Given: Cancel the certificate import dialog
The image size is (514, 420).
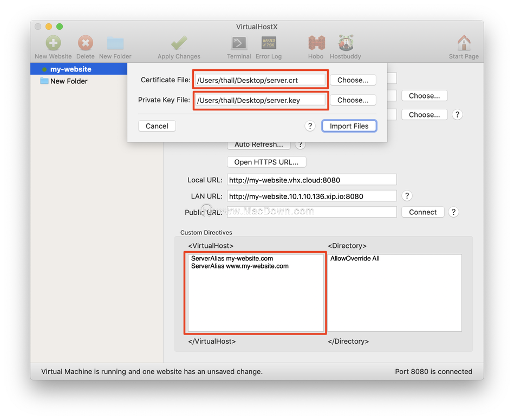Looking at the screenshot, I should point(157,126).
